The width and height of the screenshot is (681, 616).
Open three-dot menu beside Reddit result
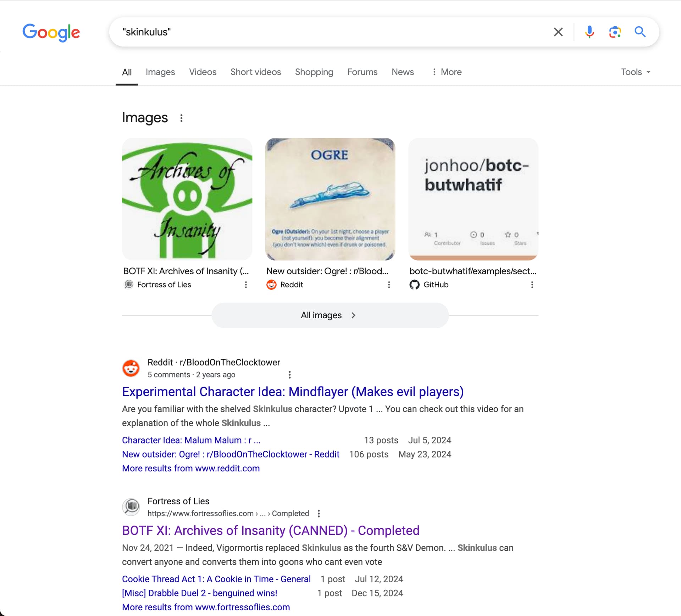tap(289, 375)
